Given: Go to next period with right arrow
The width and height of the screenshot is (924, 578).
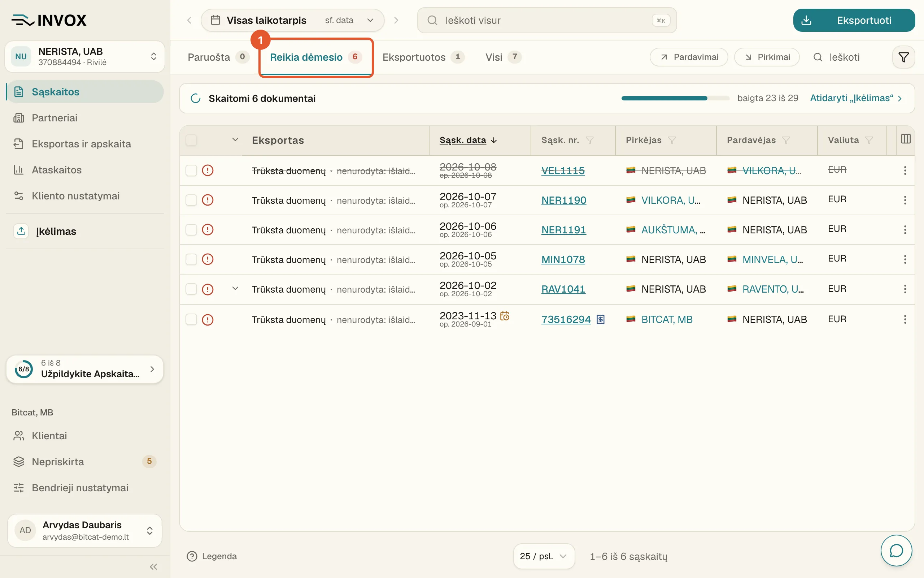Looking at the screenshot, I should 396,20.
